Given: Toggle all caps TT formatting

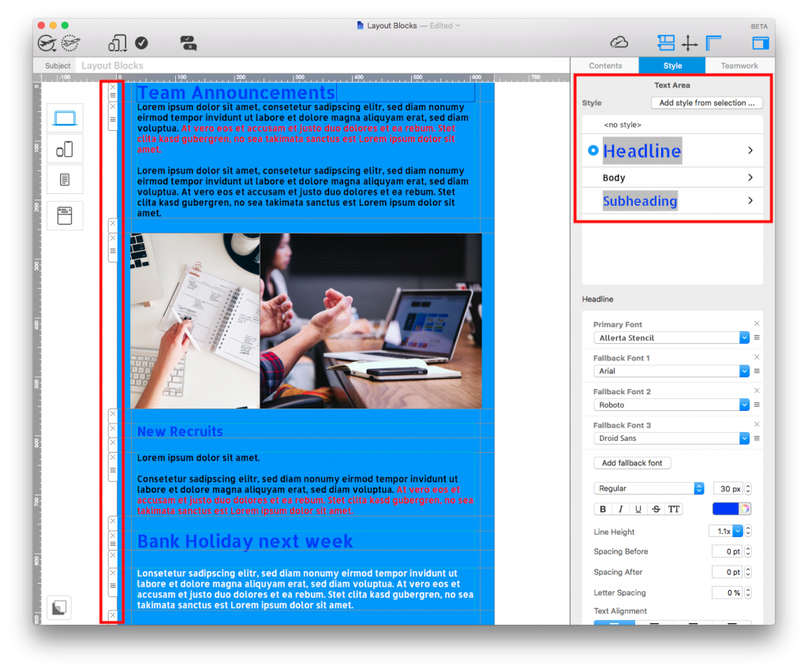Looking at the screenshot, I should 674,510.
